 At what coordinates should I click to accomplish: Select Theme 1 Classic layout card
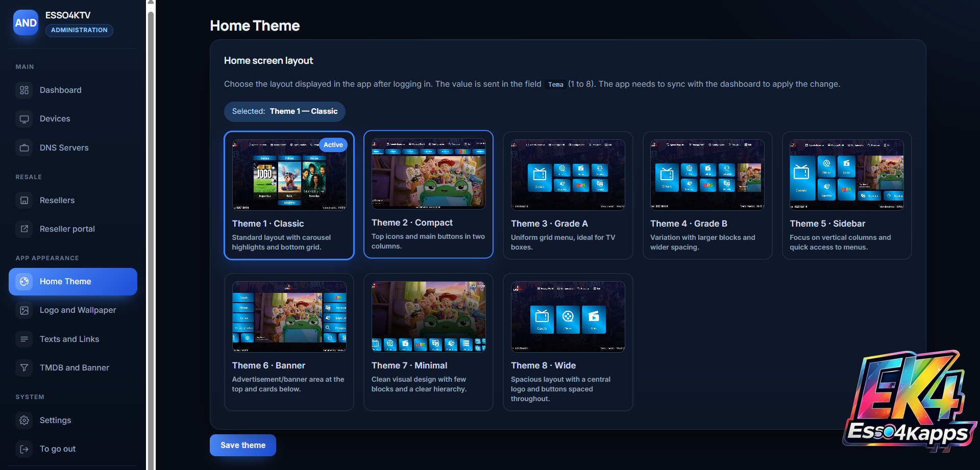[x=289, y=195]
